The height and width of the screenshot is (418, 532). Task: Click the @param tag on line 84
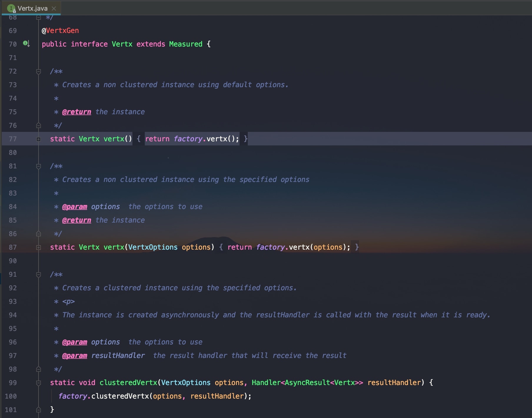(x=74, y=207)
